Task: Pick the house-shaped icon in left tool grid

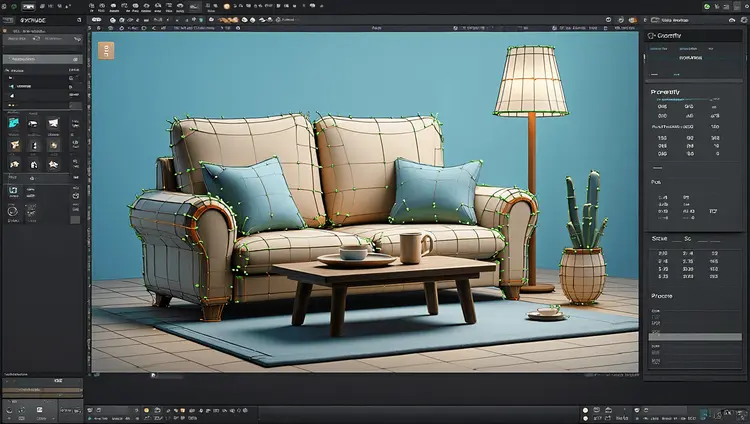Action: click(31, 163)
